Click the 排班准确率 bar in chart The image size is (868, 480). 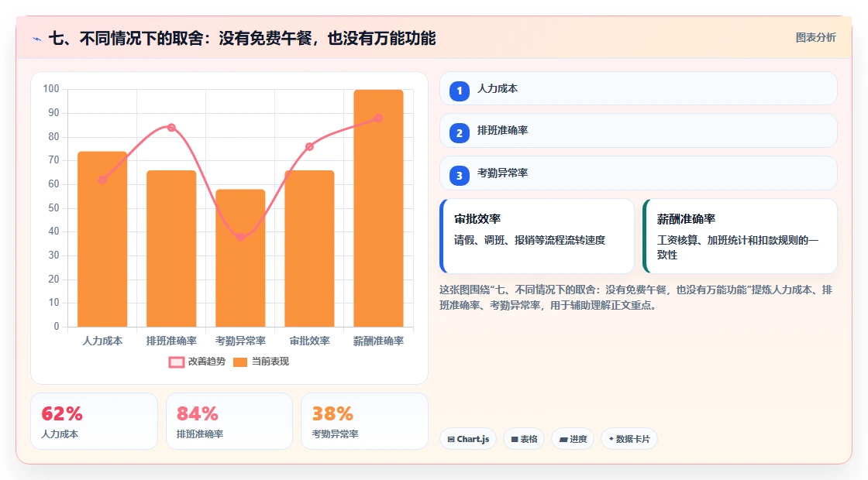coord(171,249)
